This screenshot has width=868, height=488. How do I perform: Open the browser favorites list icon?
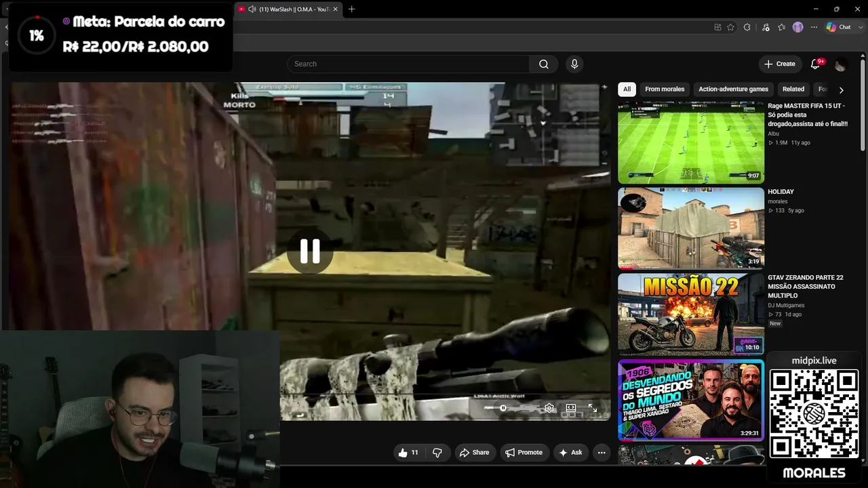click(782, 27)
